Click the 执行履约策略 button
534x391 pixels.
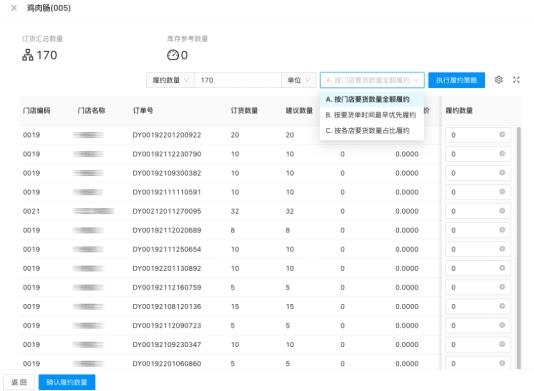[456, 80]
